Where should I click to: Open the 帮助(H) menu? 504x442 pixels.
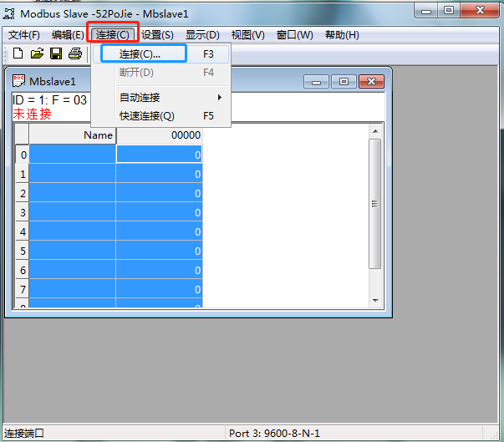coord(342,35)
